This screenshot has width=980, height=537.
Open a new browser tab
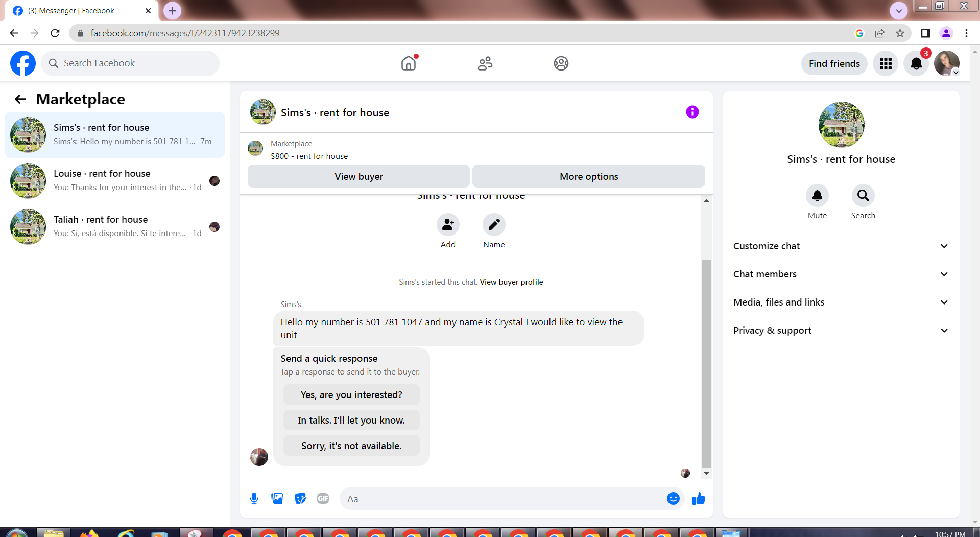coord(173,10)
